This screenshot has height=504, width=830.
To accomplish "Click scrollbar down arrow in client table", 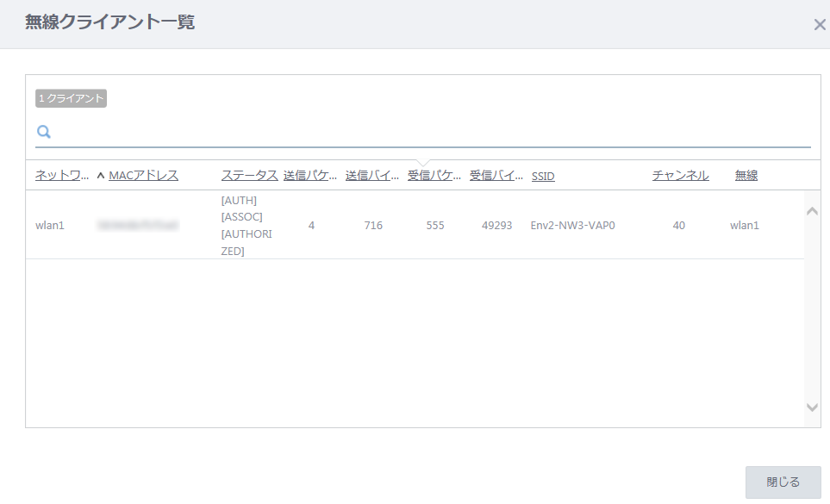I will 812,408.
